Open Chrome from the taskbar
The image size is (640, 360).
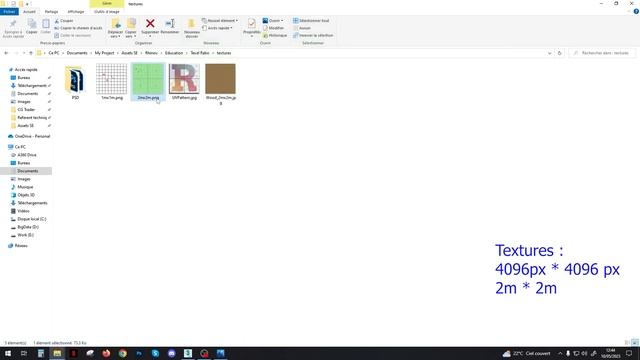122,353
